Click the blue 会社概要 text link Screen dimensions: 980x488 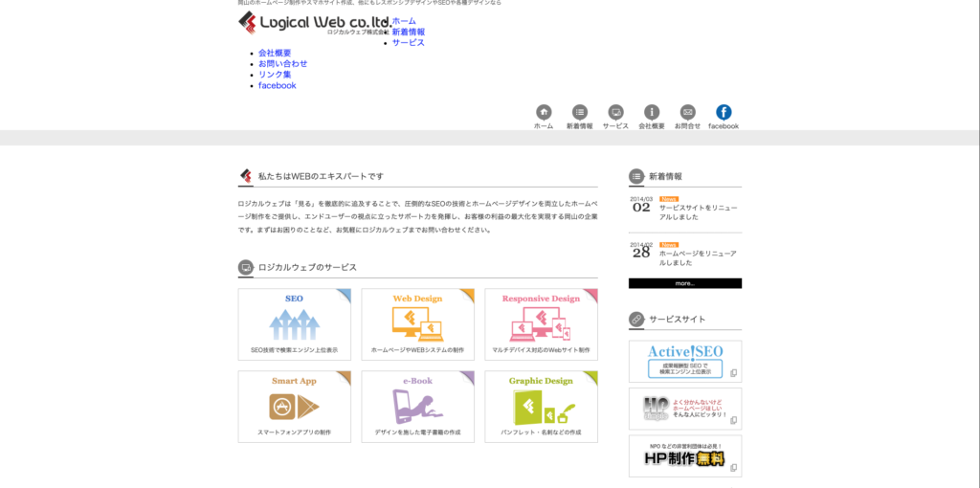[275, 54]
